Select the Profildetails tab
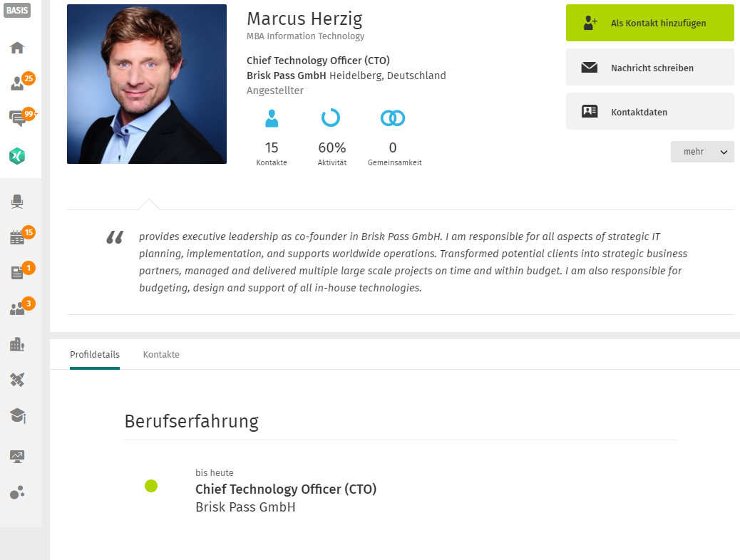 [94, 354]
